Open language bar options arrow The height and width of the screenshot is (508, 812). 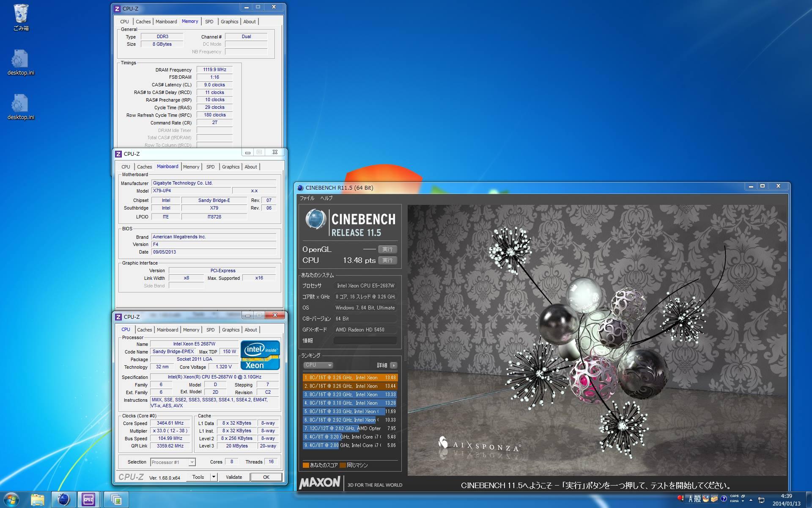pos(743,501)
